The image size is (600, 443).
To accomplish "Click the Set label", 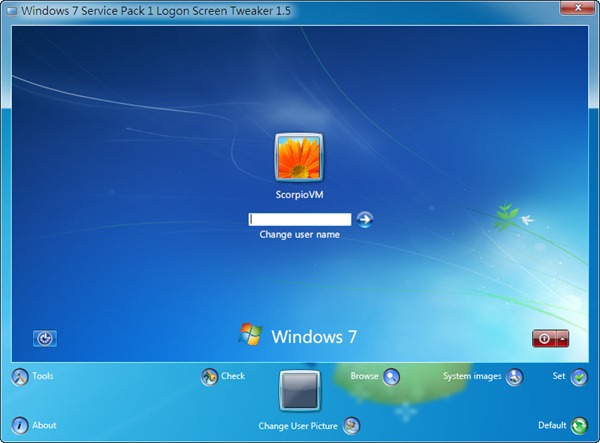I will tap(559, 376).
